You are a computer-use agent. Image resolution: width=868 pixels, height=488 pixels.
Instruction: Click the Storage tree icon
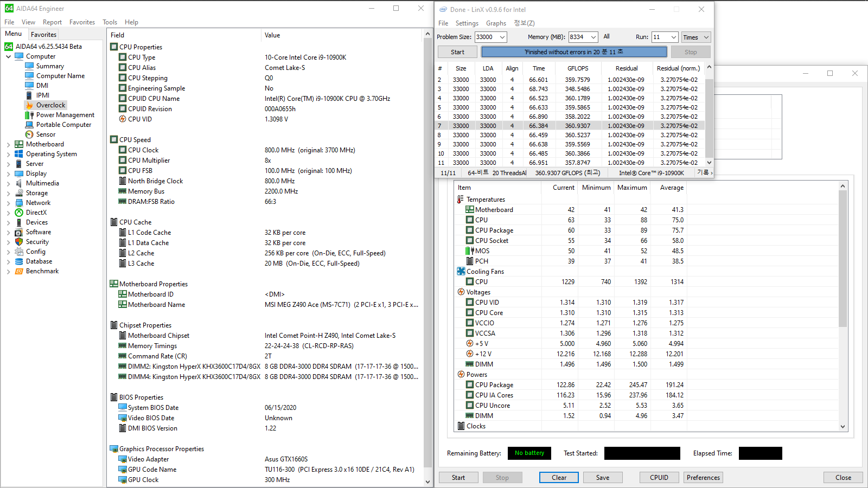point(19,193)
